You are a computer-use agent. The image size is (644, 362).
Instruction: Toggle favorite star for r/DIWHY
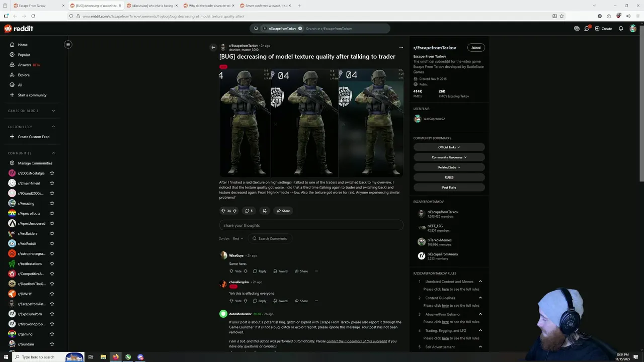(52, 294)
